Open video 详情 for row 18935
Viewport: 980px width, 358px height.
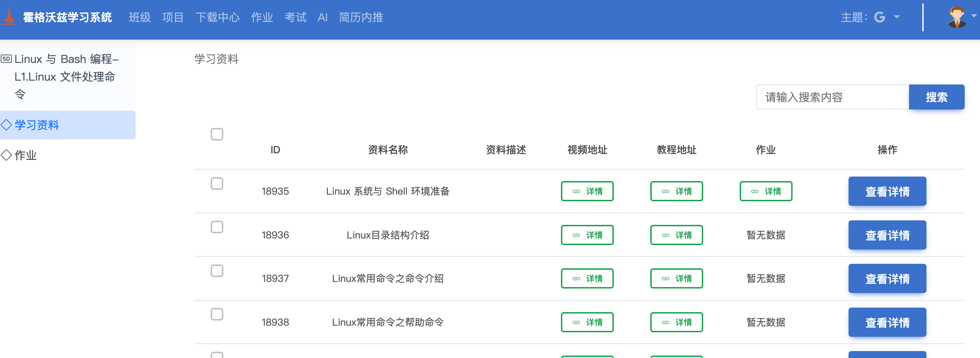coord(587,191)
